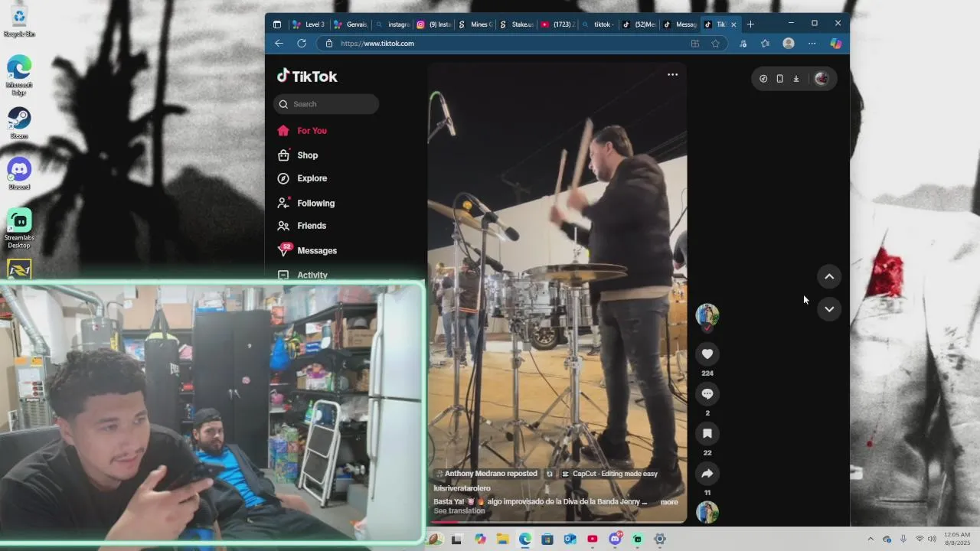980x551 pixels.
Task: Switch to the 'Gervais' tab
Action: [x=350, y=24]
